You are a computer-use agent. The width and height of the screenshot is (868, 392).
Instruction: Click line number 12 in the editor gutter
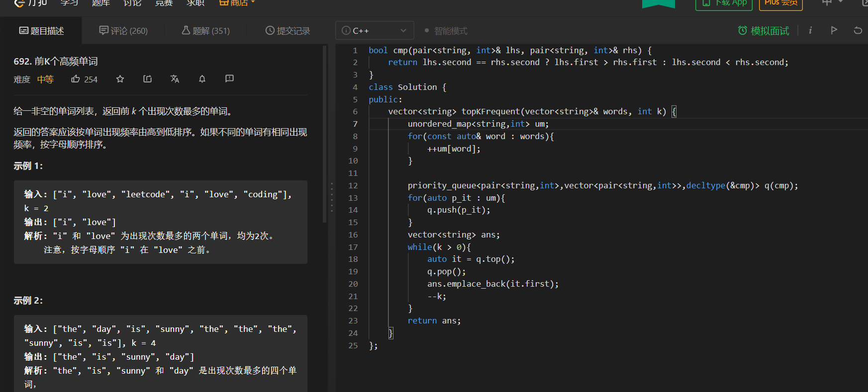coord(353,185)
